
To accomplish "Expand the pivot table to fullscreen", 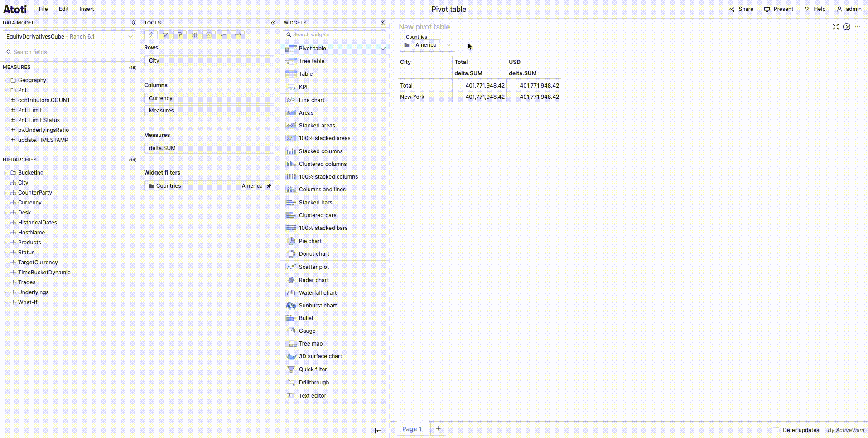I will point(835,27).
